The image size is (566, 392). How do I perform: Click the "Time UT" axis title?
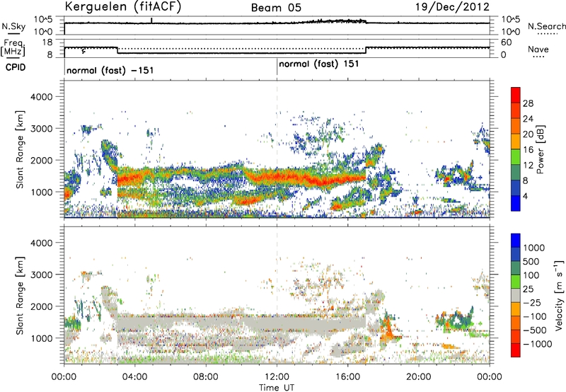[277, 388]
